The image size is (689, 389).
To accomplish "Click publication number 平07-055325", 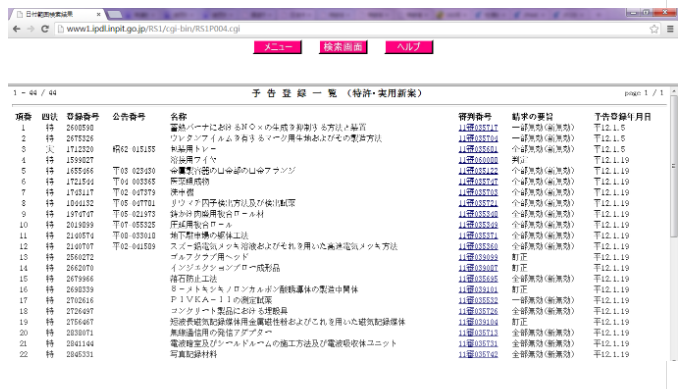I will pyautogui.click(x=134, y=225).
